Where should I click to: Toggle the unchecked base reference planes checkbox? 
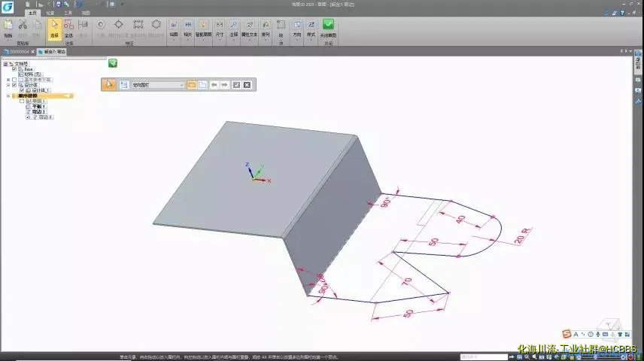pyautogui.click(x=14, y=80)
